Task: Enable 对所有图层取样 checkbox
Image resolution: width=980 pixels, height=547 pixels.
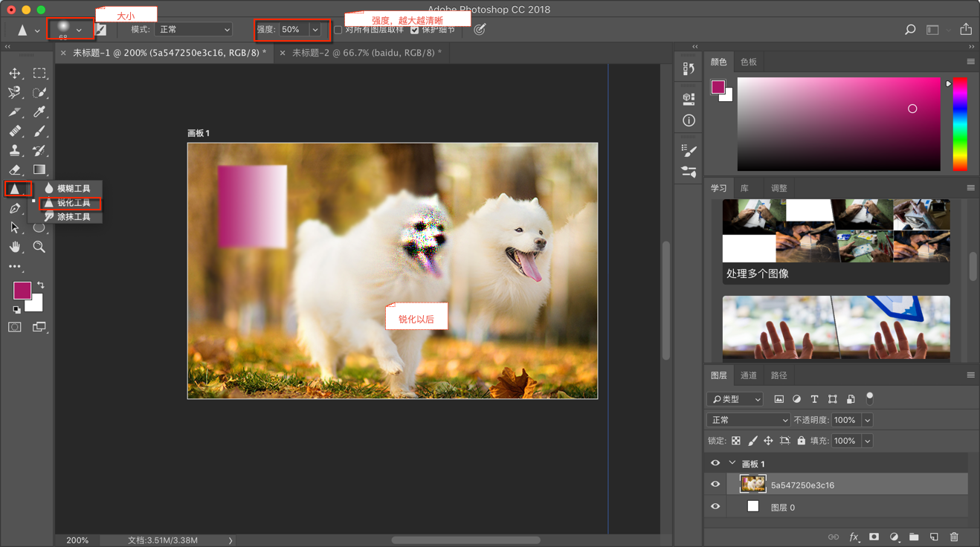Action: pyautogui.click(x=338, y=30)
